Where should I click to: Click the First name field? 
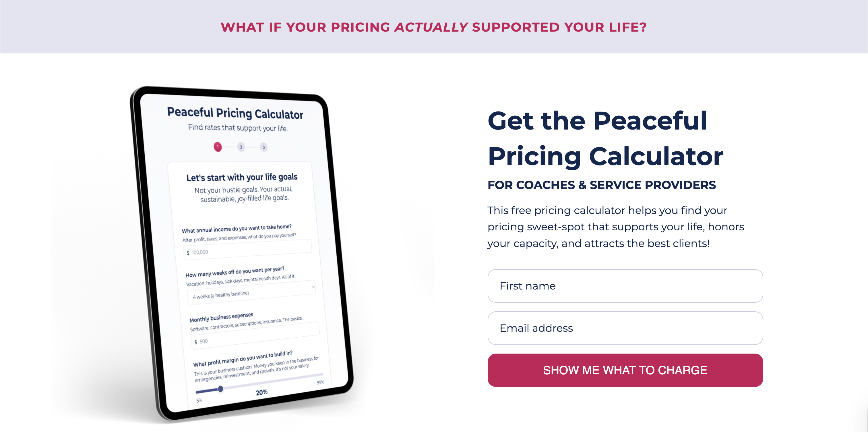pyautogui.click(x=625, y=286)
